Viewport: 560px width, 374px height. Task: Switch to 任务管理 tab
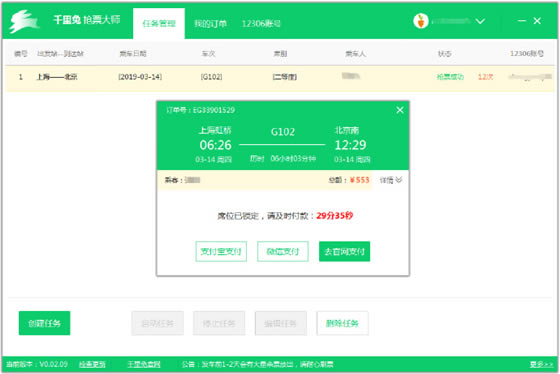click(x=159, y=24)
